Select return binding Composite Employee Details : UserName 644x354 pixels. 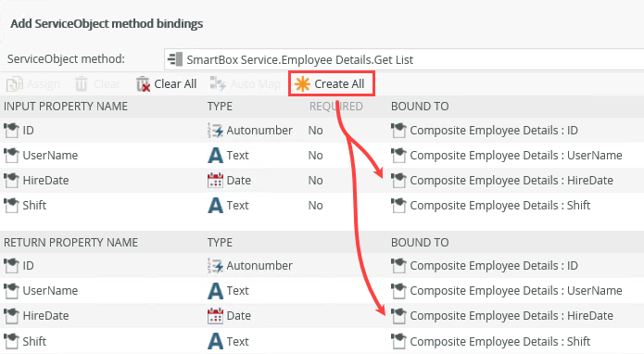point(516,291)
